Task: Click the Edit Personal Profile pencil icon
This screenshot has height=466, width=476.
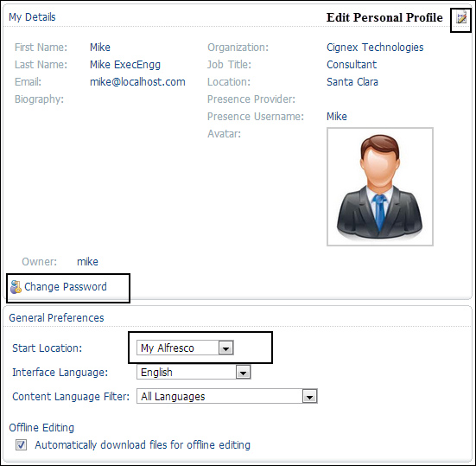Action: (x=461, y=17)
